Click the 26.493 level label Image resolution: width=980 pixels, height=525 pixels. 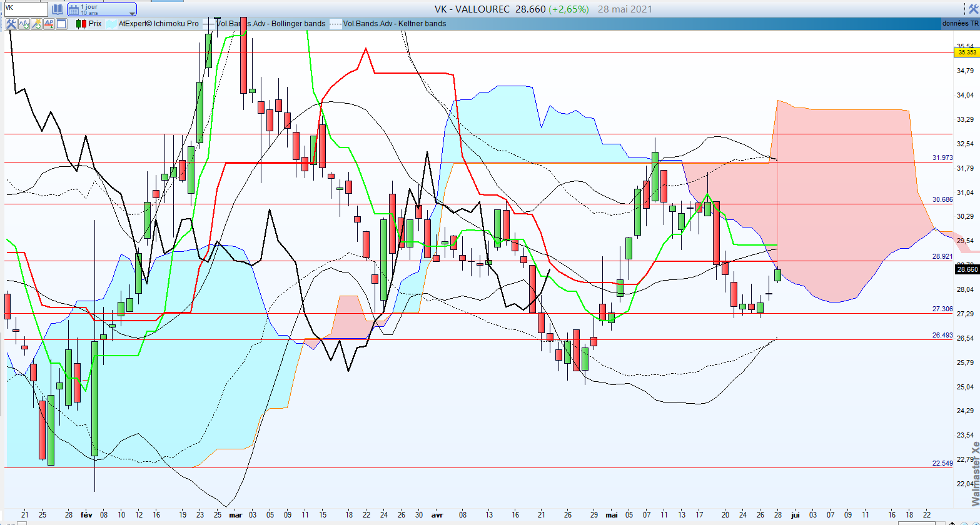942,335
